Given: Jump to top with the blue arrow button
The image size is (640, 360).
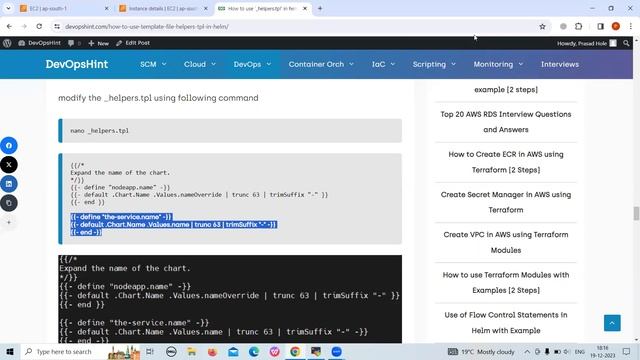Looking at the screenshot, I should click(x=612, y=323).
